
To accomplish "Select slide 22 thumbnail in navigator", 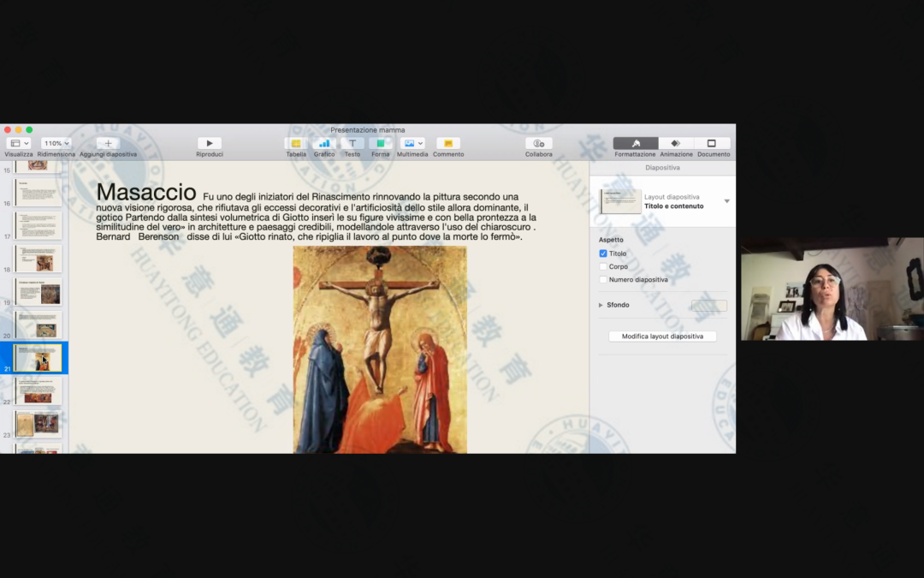I will click(38, 390).
